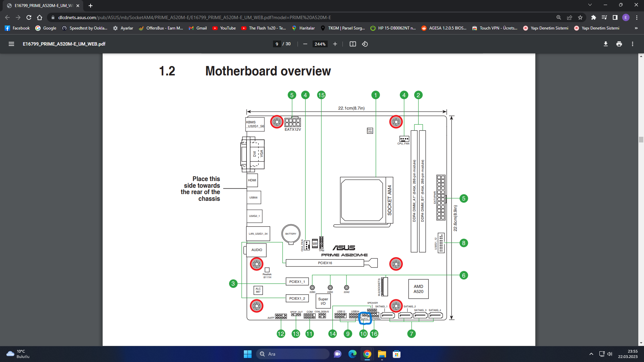The height and width of the screenshot is (362, 644).
Task: Click the fit to page icon
Action: pos(353,44)
